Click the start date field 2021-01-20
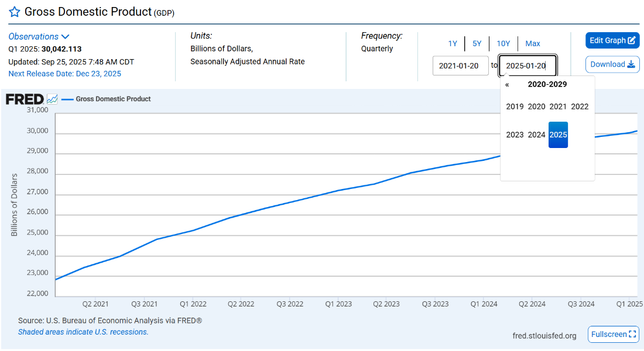This screenshot has width=644, height=351. pos(460,66)
